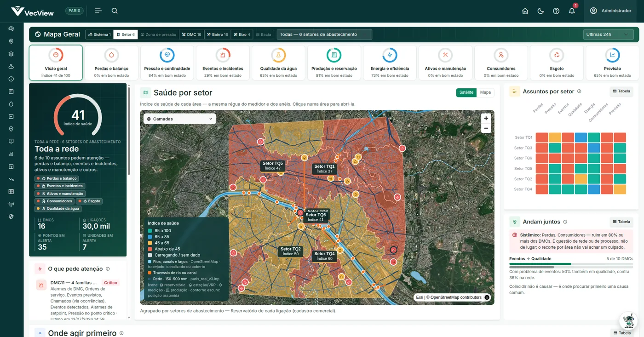Click the Eventos → Qualidade progress bar
644x337 pixels.
click(571, 264)
